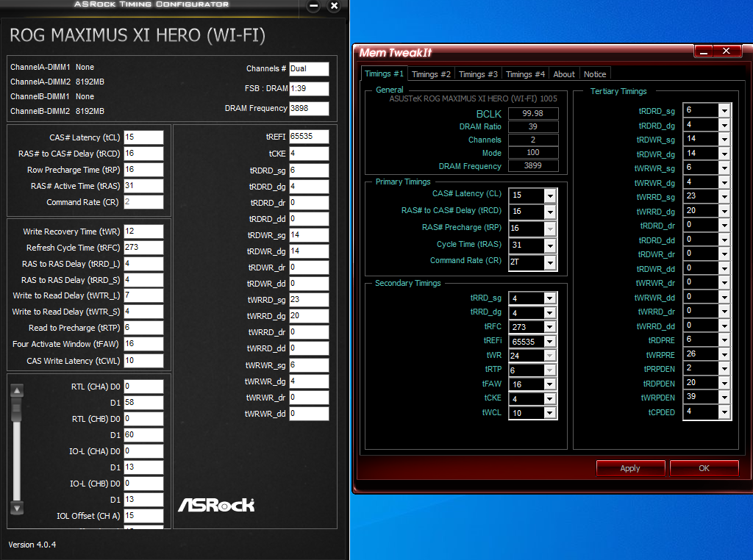Click the Refresh Cycle Time (tRFC) field

[143, 248]
